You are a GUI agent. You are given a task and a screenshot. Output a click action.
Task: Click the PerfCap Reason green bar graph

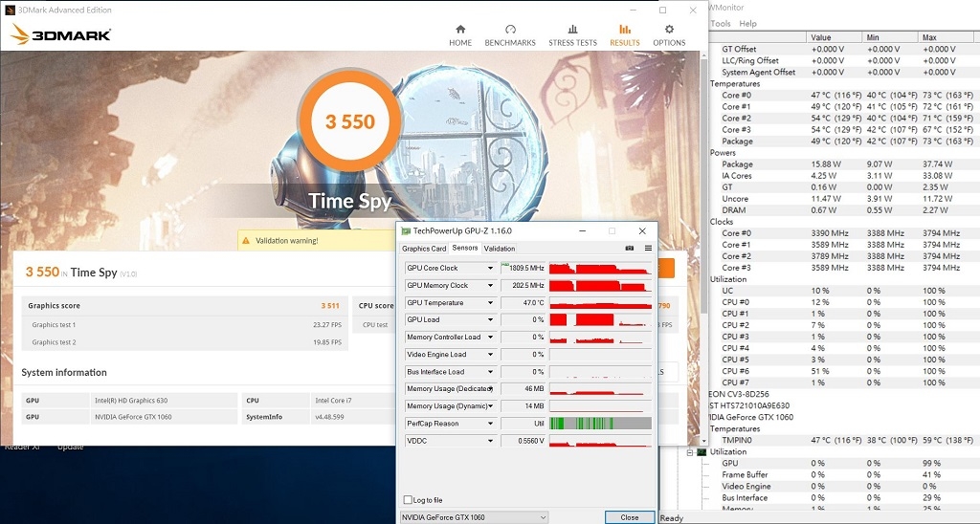point(601,424)
